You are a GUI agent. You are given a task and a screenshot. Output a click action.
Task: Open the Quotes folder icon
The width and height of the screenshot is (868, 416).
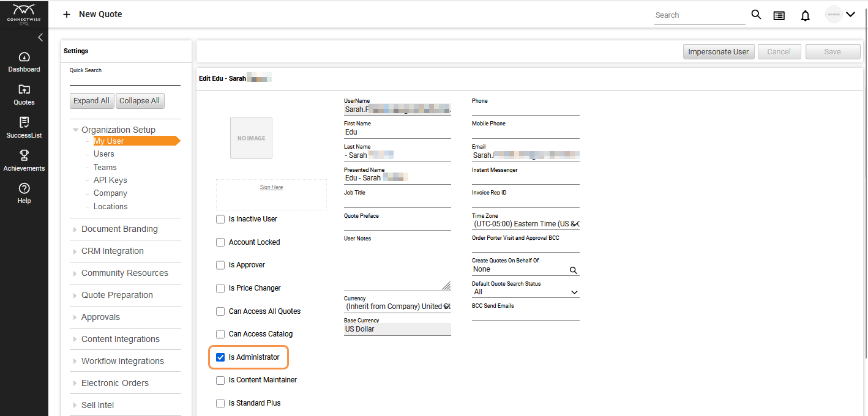[x=24, y=89]
